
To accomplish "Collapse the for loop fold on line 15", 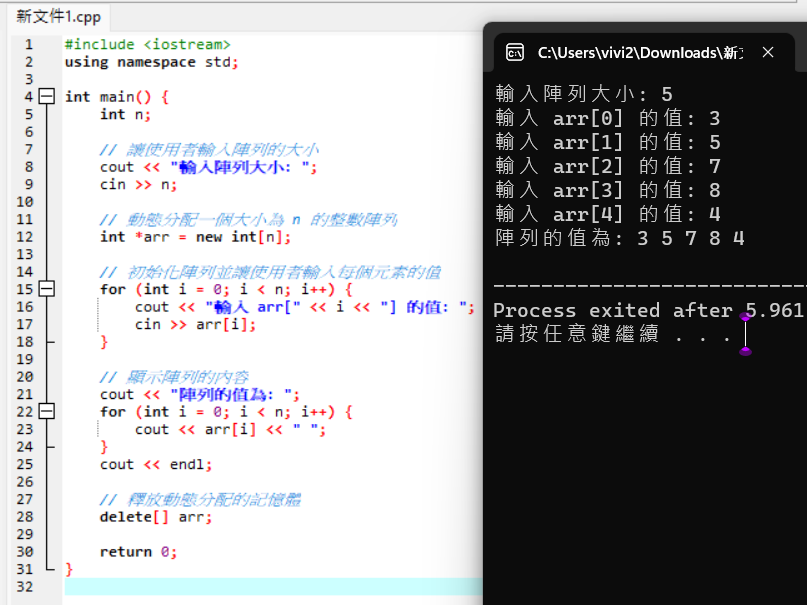I will (x=47, y=289).
